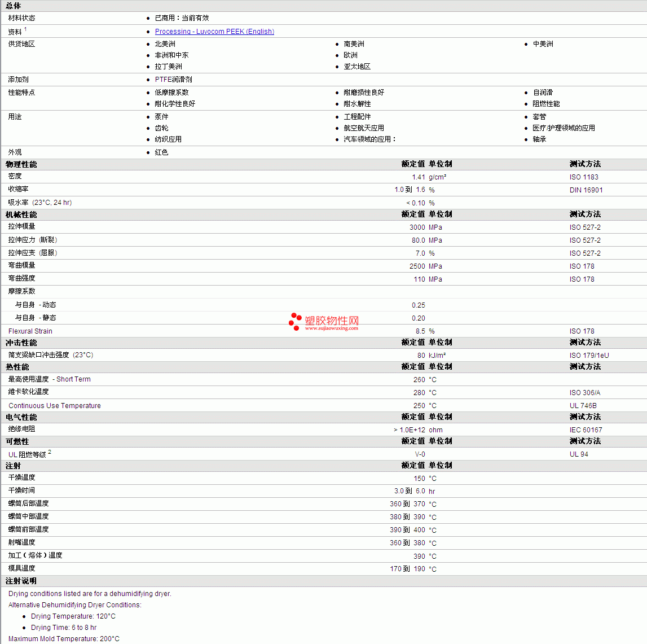Viewport: 647px width, 644px height.
Task: Select the static friction value 0.20
Action: 419,318
